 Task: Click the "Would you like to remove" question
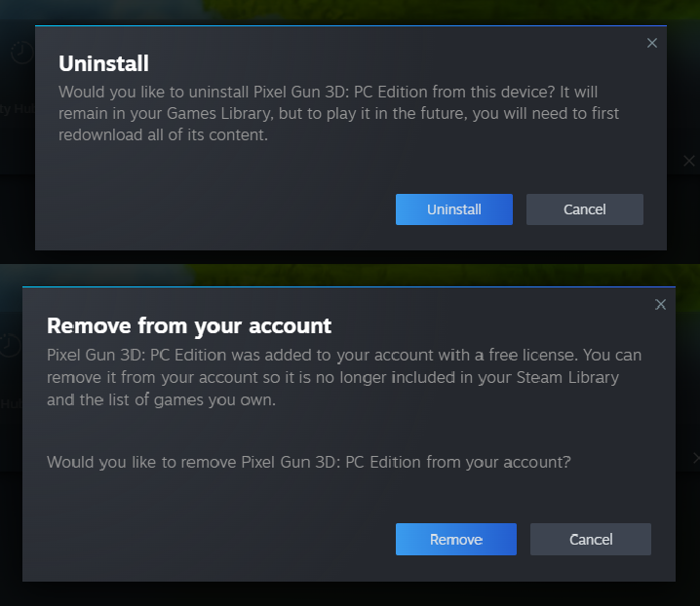[x=308, y=462]
